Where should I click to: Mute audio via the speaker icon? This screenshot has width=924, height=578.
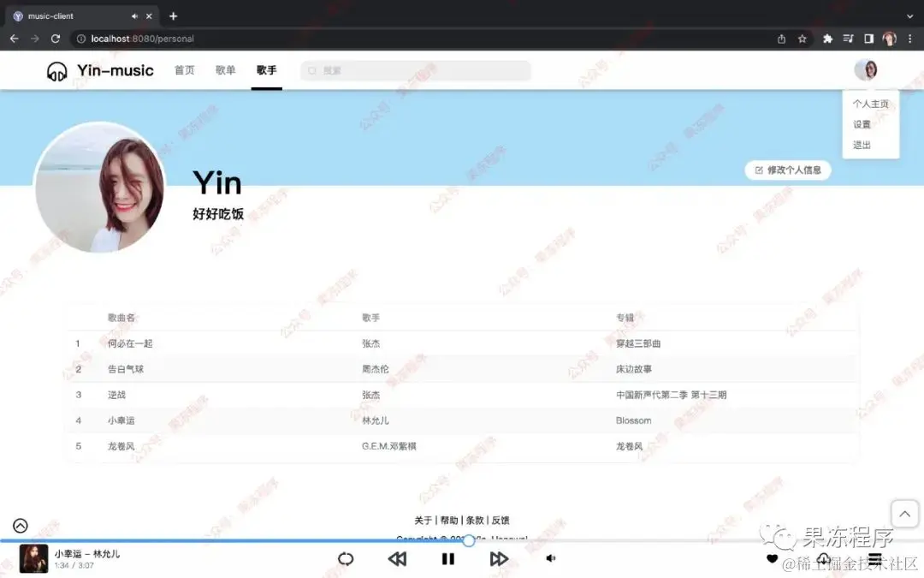click(550, 558)
